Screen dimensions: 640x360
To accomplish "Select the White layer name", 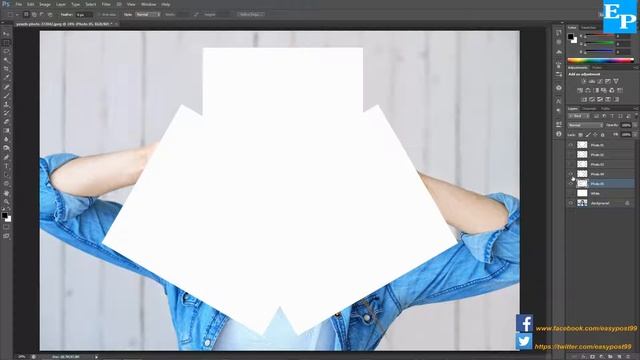I will point(596,193).
